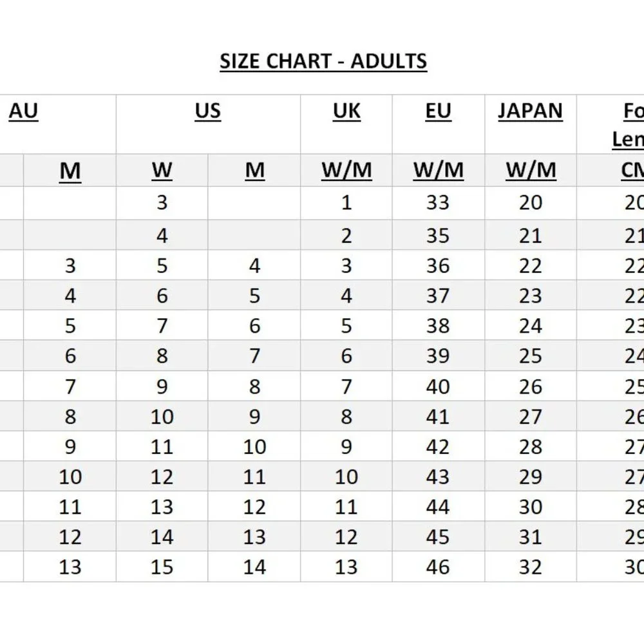Click the JAPAN column header
The width and height of the screenshot is (644, 644).
tap(530, 111)
